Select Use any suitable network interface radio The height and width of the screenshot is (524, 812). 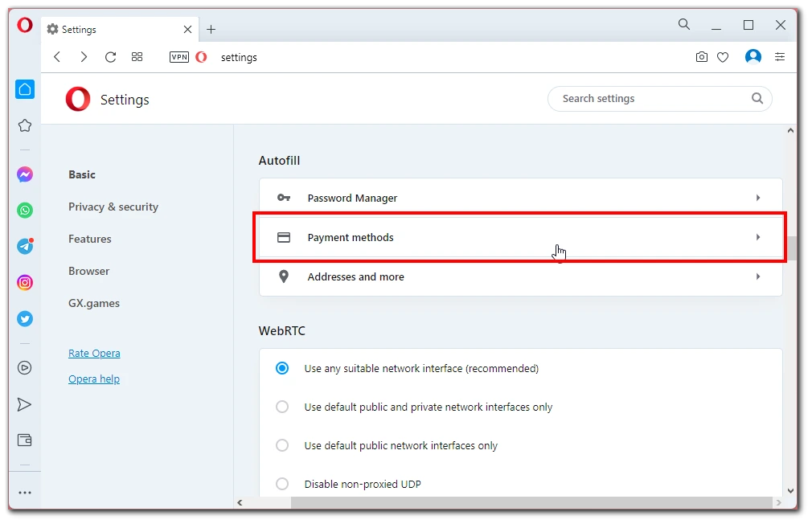(282, 368)
